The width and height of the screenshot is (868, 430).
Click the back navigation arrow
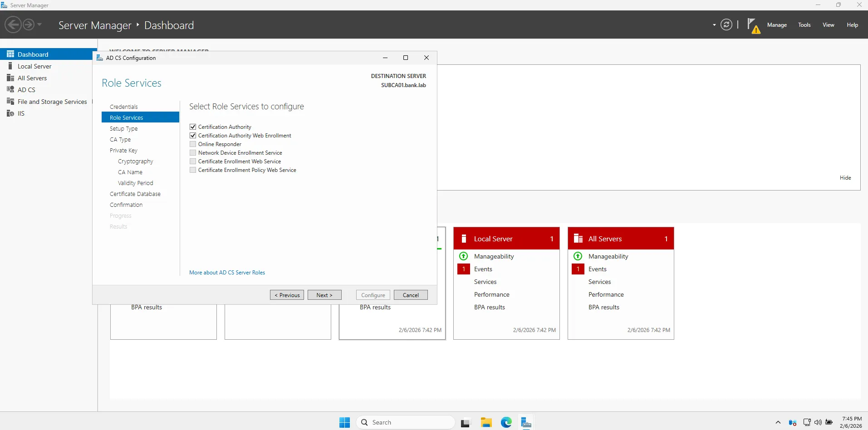click(x=12, y=24)
